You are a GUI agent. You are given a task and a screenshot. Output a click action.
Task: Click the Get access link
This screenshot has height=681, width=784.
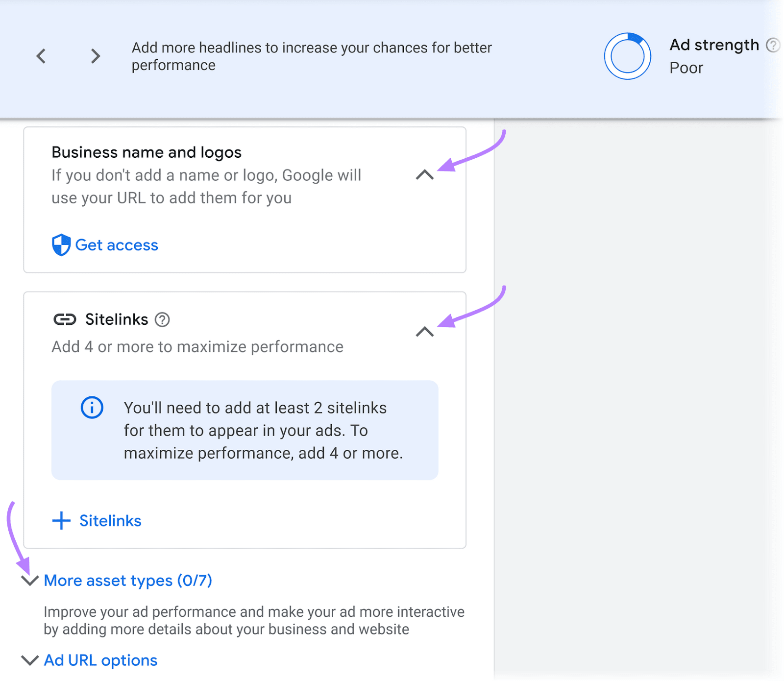117,245
